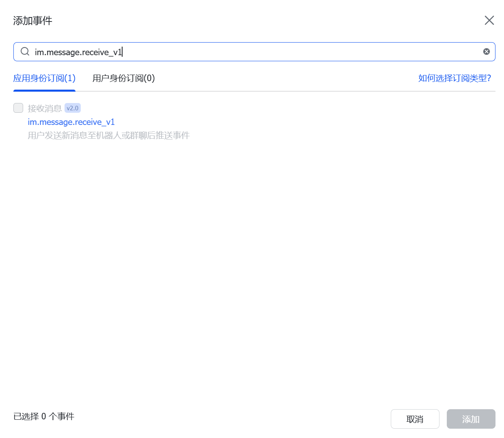Viewport: 504px width, 438px height.
Task: Enable the im.message.receive_v1 event subscription
Action: [18, 108]
